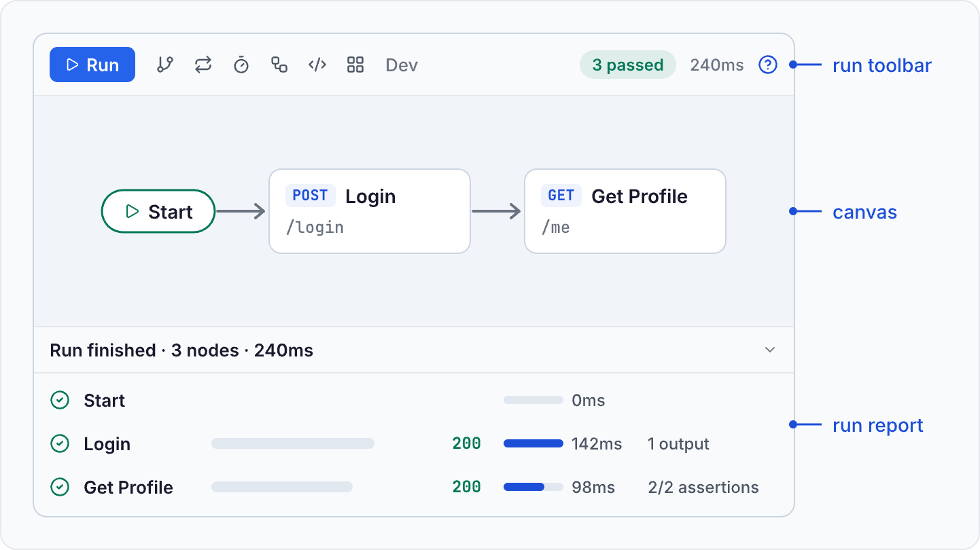The width and height of the screenshot is (980, 550).
Task: Click the /login path text
Action: click(315, 227)
